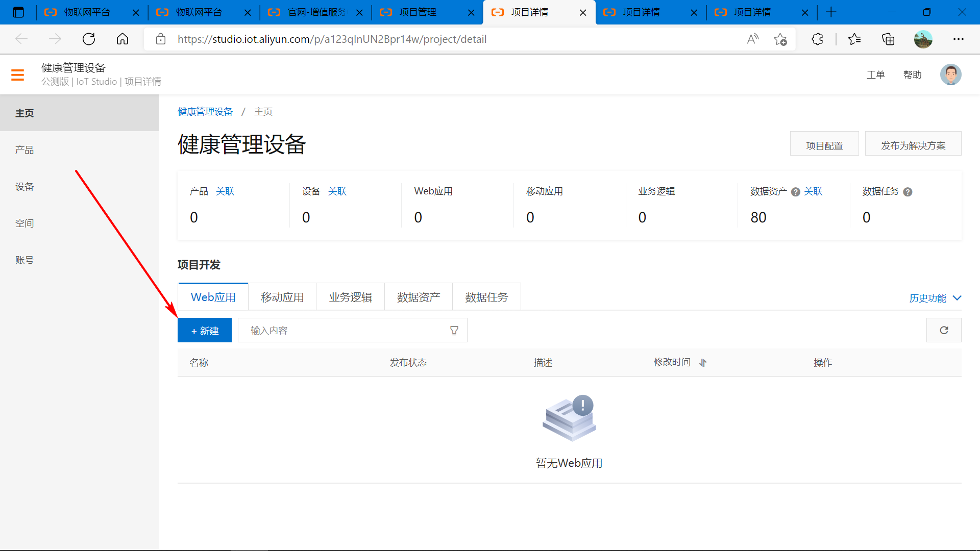Screen dimensions: 980x551
Task: Open browser profile avatar
Action: click(923, 39)
